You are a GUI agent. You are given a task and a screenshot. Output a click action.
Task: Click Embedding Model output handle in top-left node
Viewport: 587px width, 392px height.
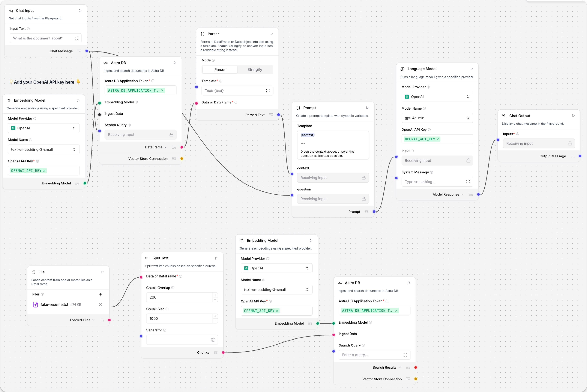click(x=85, y=183)
